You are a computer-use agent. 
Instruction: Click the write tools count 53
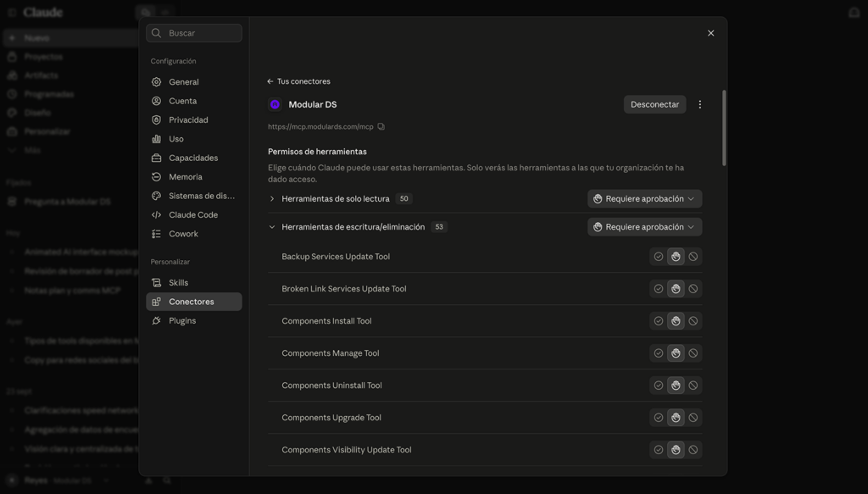pos(439,227)
